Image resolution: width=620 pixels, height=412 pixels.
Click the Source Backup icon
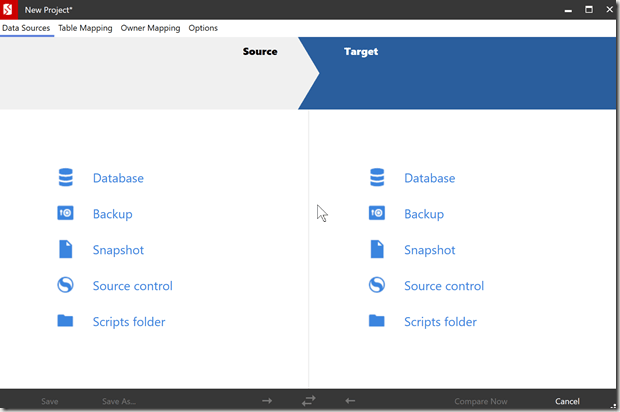pyautogui.click(x=66, y=214)
